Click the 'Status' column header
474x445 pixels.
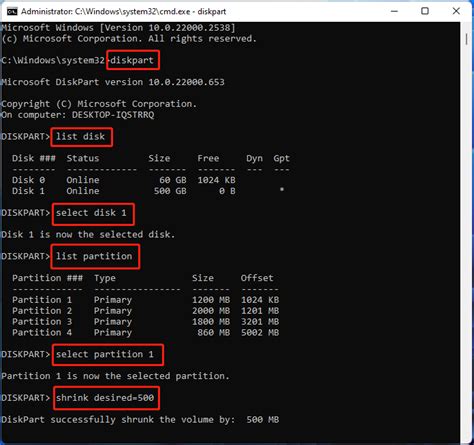pyautogui.click(x=83, y=158)
